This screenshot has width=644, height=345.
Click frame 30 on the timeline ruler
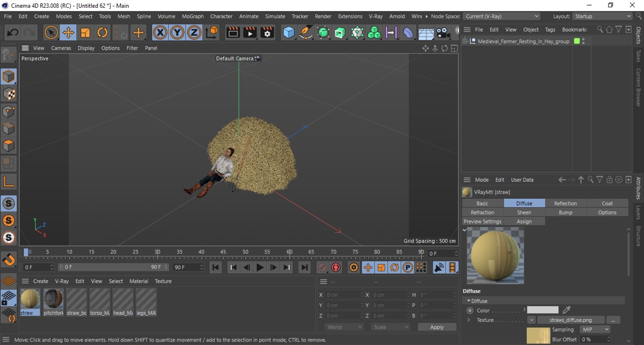coord(157,252)
